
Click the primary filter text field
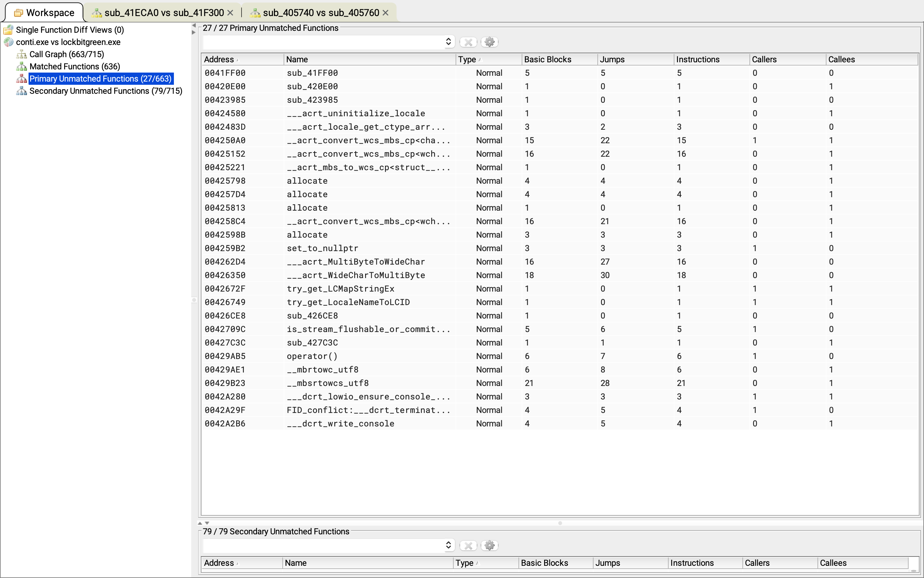(x=324, y=42)
